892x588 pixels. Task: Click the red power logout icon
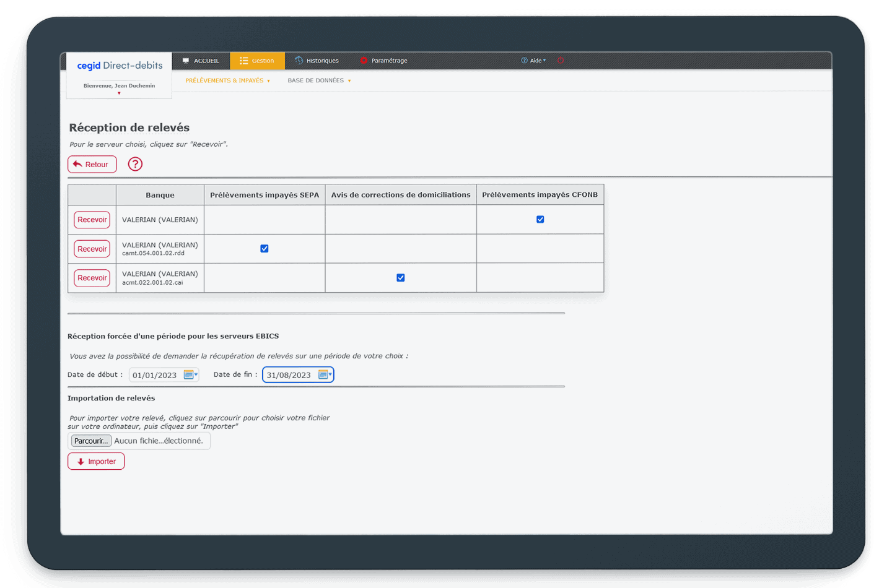tap(561, 61)
